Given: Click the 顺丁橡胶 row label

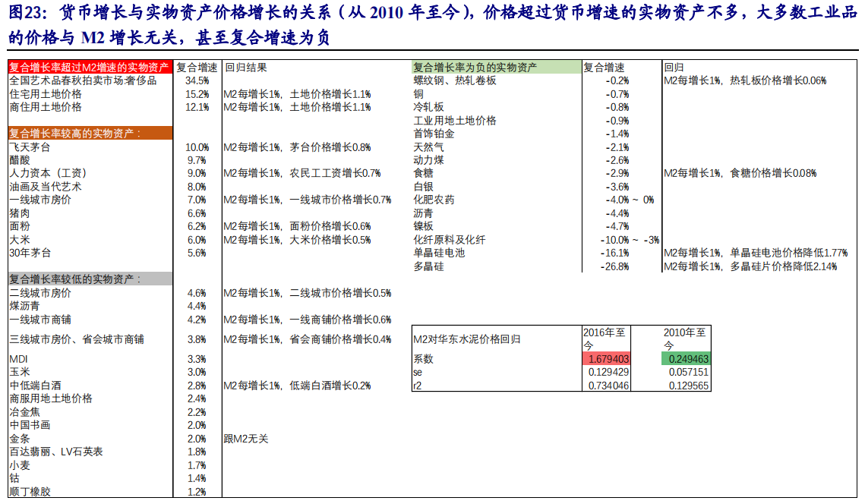Looking at the screenshot, I should click(x=30, y=492).
